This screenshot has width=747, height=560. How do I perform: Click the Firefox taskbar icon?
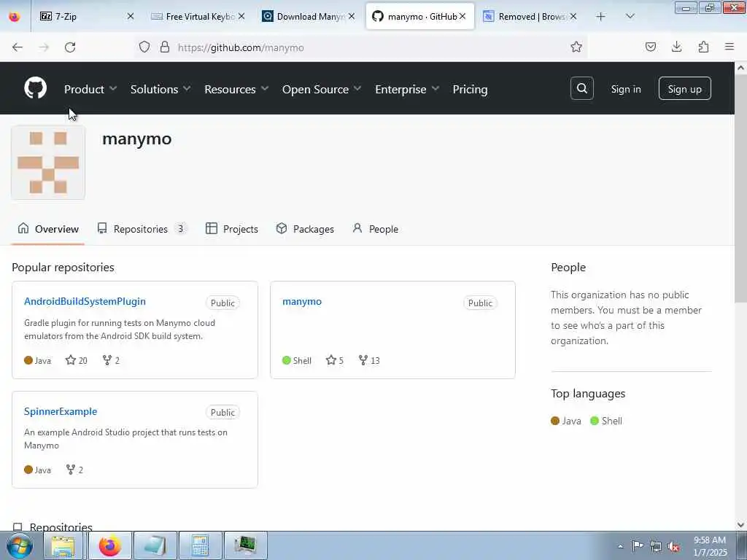click(110, 545)
